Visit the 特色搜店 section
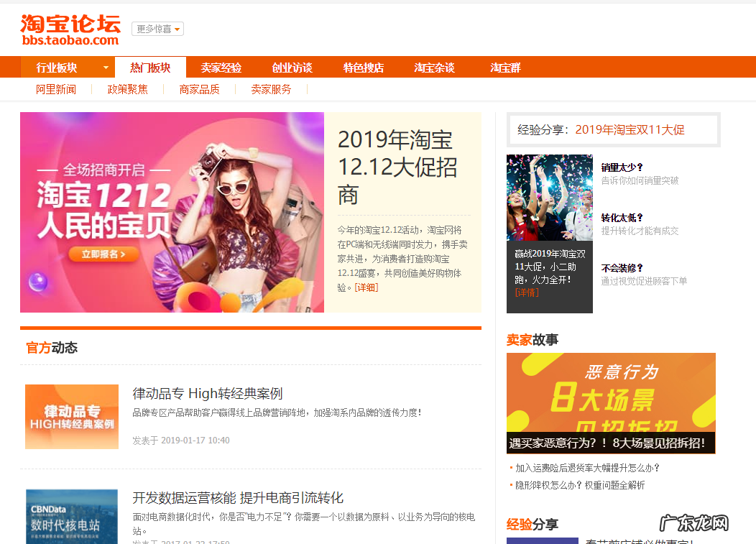This screenshot has width=756, height=544. click(x=363, y=66)
